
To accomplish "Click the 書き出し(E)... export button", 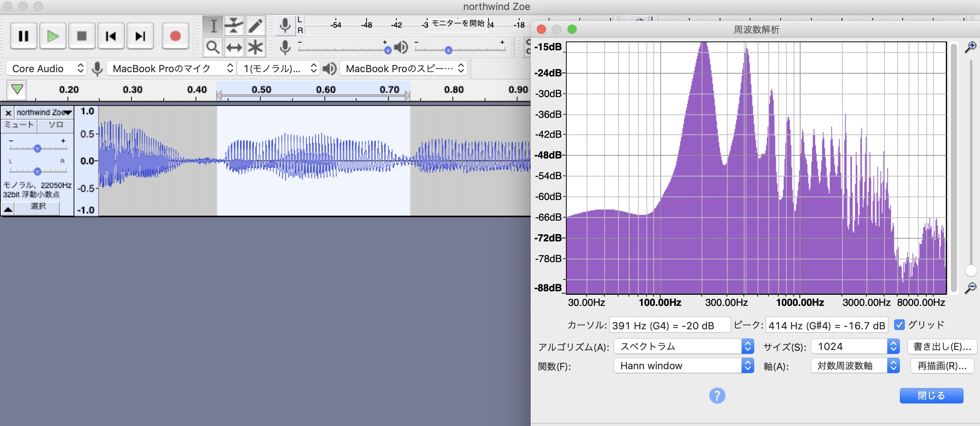I will [942, 347].
